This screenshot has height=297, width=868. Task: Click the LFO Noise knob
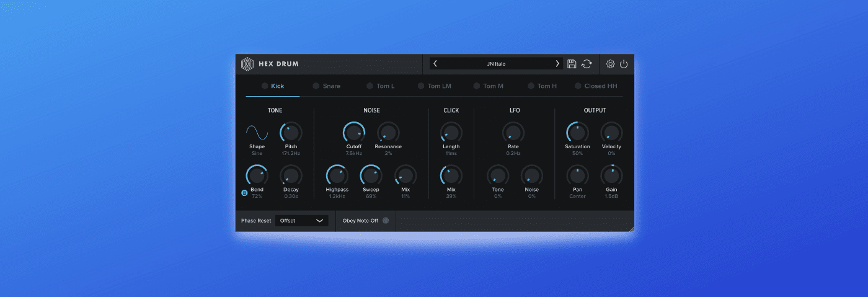532,175
